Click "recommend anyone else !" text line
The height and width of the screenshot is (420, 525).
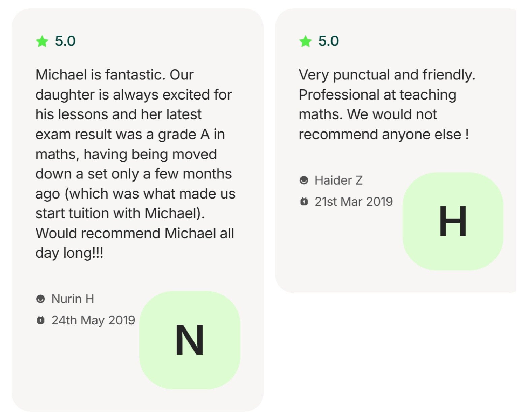point(384,134)
